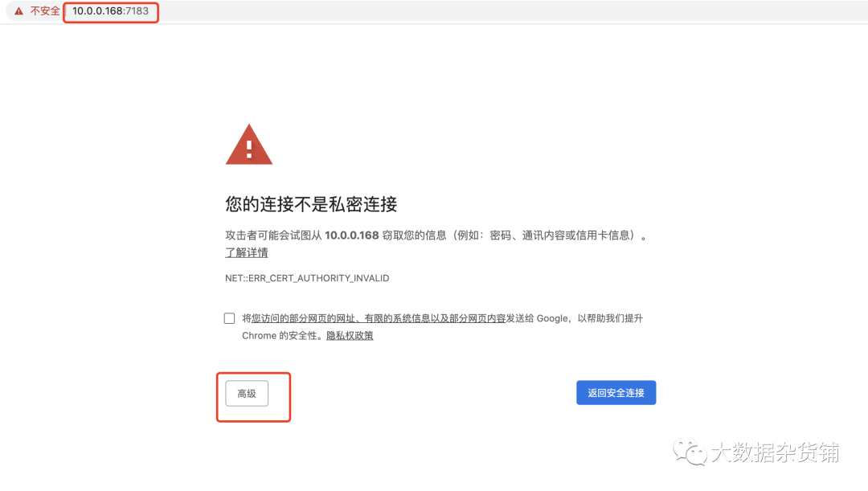Click the 攻击者可能会试图从 warning sentence
This screenshot has width=868, height=491.
tap(273, 235)
